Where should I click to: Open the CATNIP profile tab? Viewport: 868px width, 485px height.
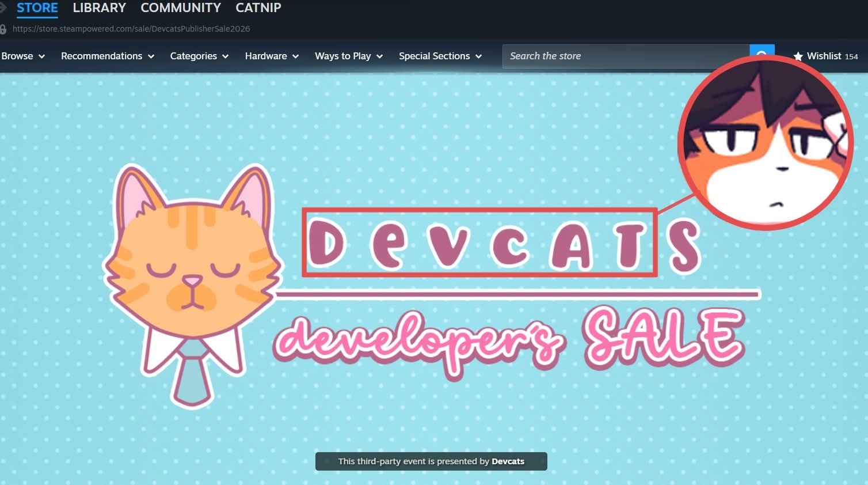coord(258,8)
